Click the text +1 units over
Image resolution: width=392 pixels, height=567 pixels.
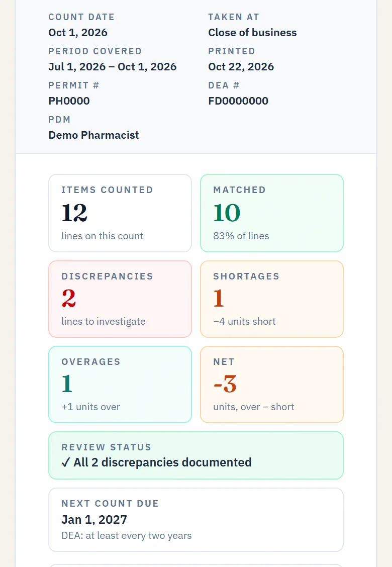pyautogui.click(x=91, y=407)
